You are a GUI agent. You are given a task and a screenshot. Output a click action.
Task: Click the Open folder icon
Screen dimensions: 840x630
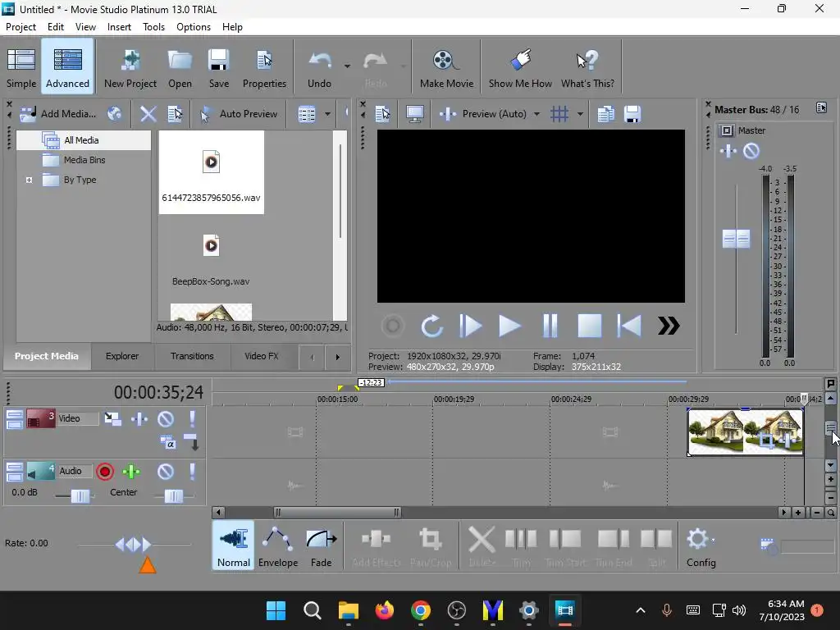point(180,67)
